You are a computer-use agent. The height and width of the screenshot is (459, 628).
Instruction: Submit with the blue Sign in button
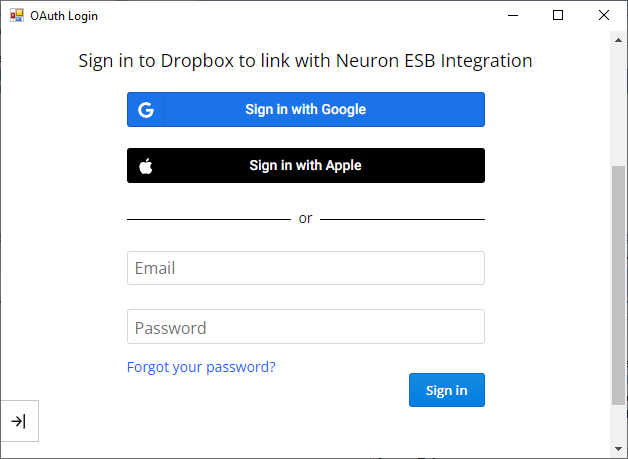[447, 390]
